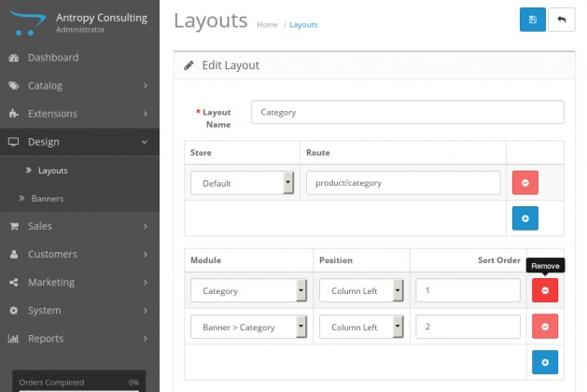Click the Sort Order column header
This screenshot has width=587, height=392.
499,260
